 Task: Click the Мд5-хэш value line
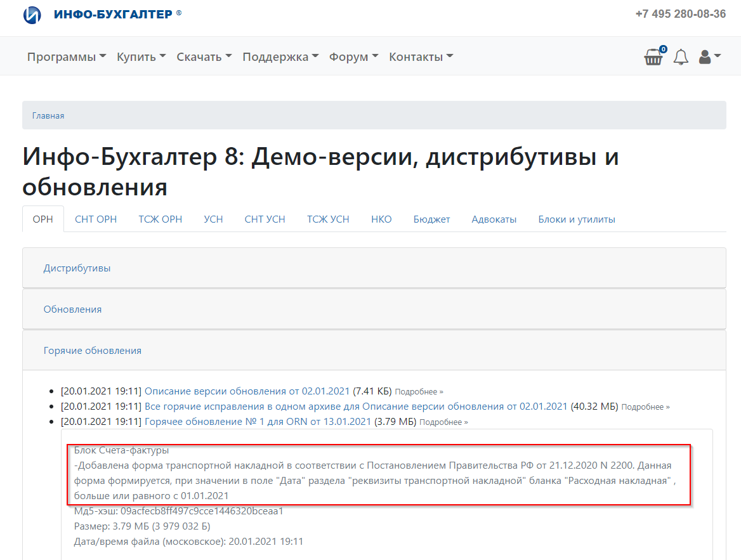(179, 511)
